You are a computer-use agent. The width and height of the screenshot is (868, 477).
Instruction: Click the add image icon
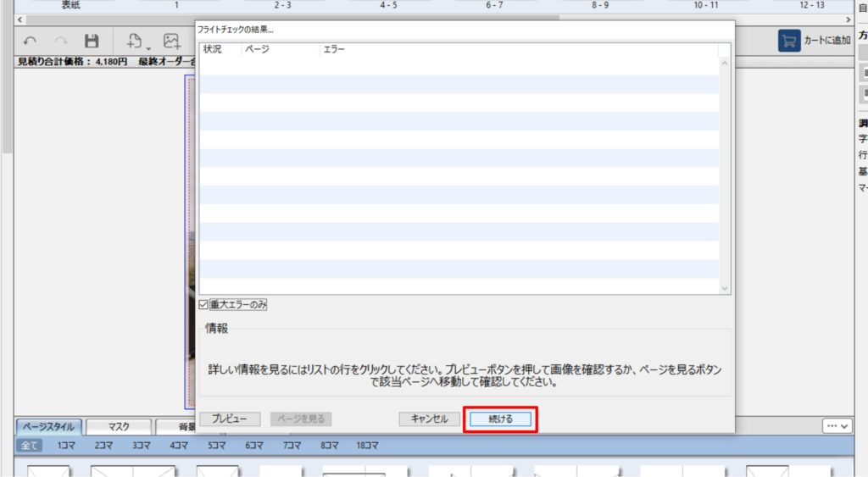click(x=172, y=41)
